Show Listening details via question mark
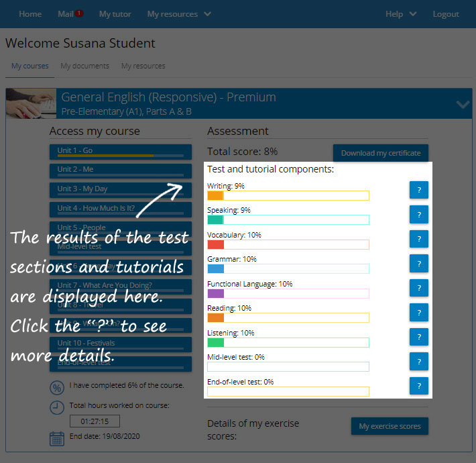476x463 pixels. click(x=418, y=337)
